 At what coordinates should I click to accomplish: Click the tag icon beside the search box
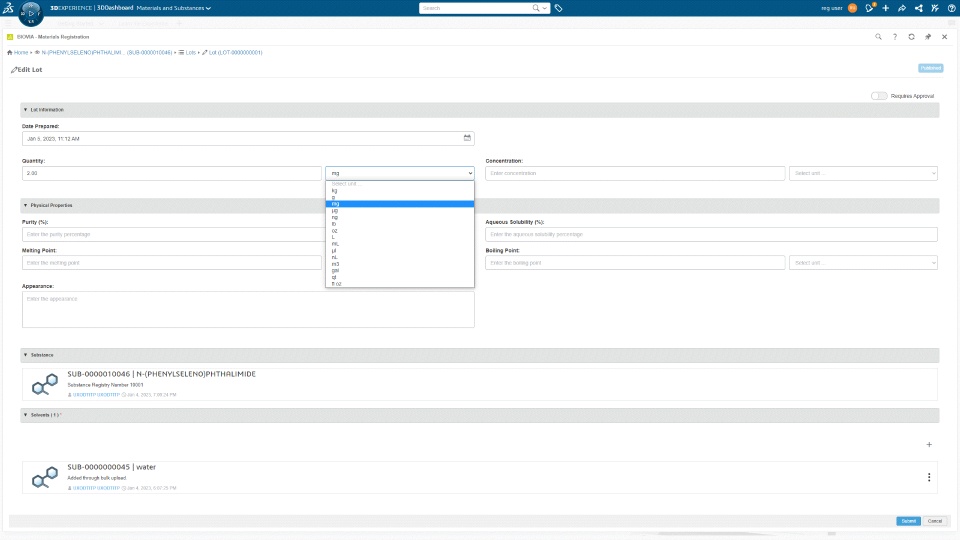click(x=558, y=8)
